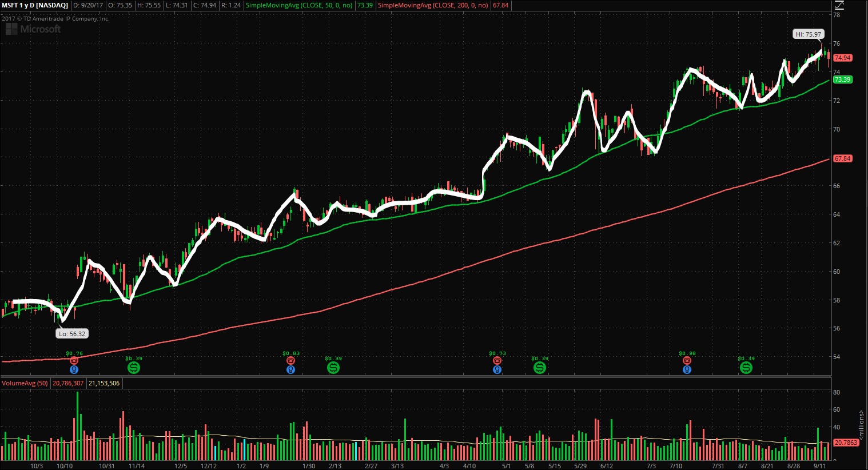Click the price axis curve icon at top right
868x470 pixels.
pos(839,5)
